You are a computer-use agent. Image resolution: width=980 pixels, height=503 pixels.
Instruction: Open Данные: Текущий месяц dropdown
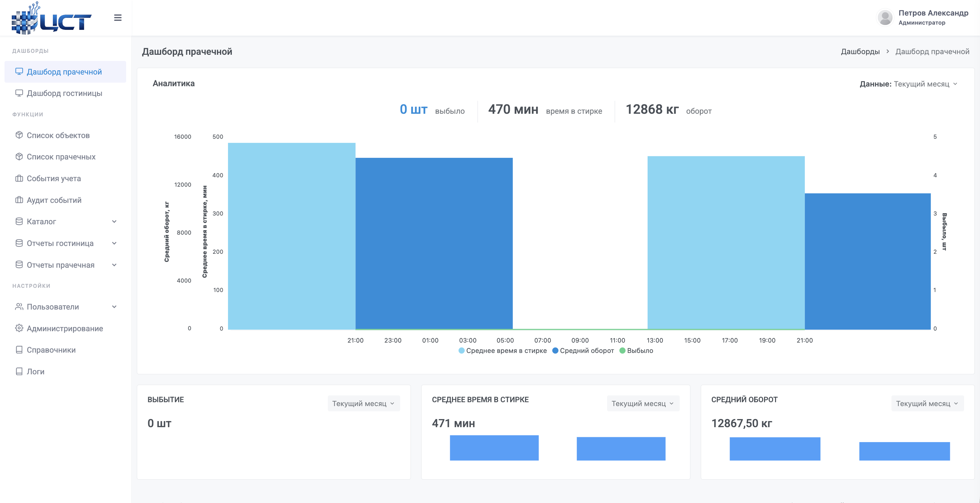(x=908, y=84)
